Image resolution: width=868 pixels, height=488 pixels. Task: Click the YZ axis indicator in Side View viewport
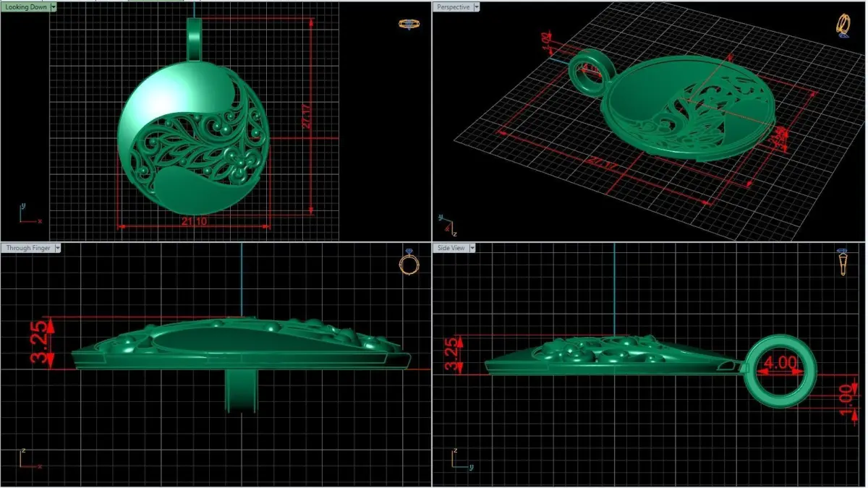click(x=463, y=458)
